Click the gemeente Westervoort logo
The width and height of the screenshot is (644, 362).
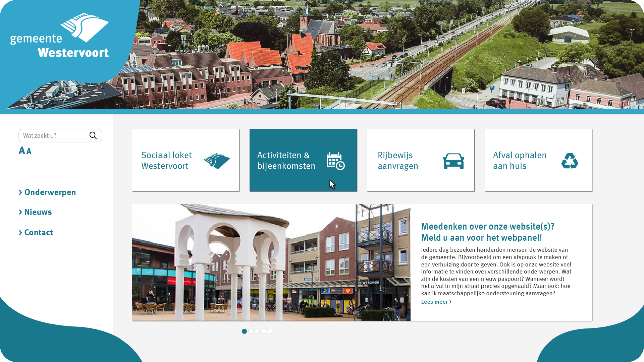pyautogui.click(x=60, y=36)
